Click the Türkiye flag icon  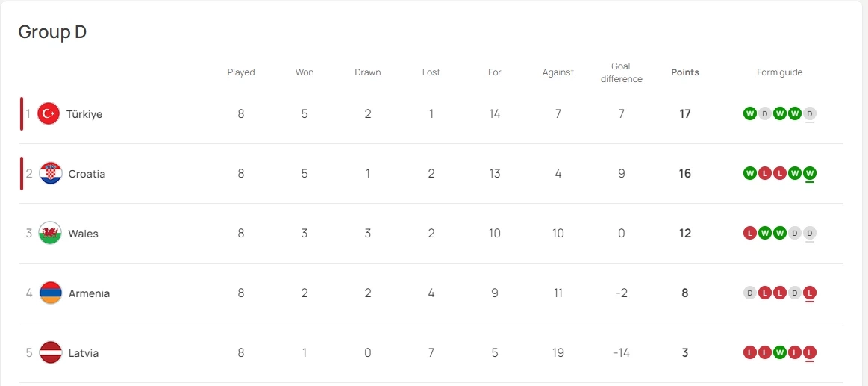tap(49, 114)
